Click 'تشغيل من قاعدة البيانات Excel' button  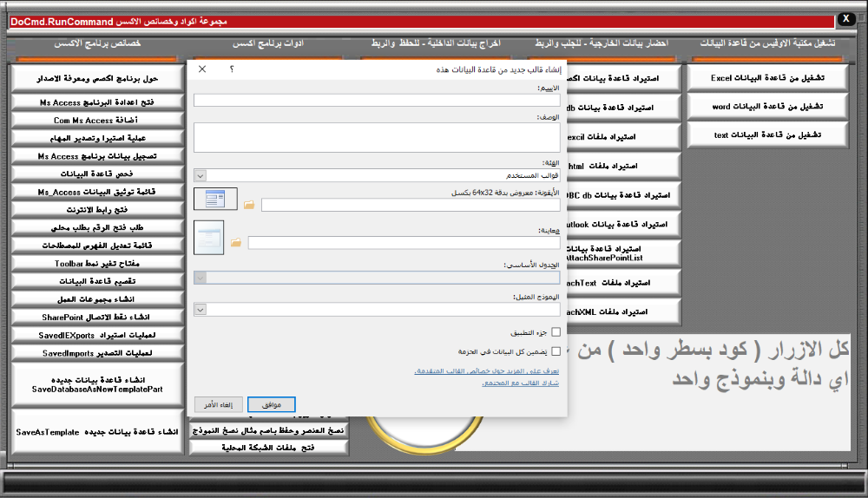coord(766,78)
